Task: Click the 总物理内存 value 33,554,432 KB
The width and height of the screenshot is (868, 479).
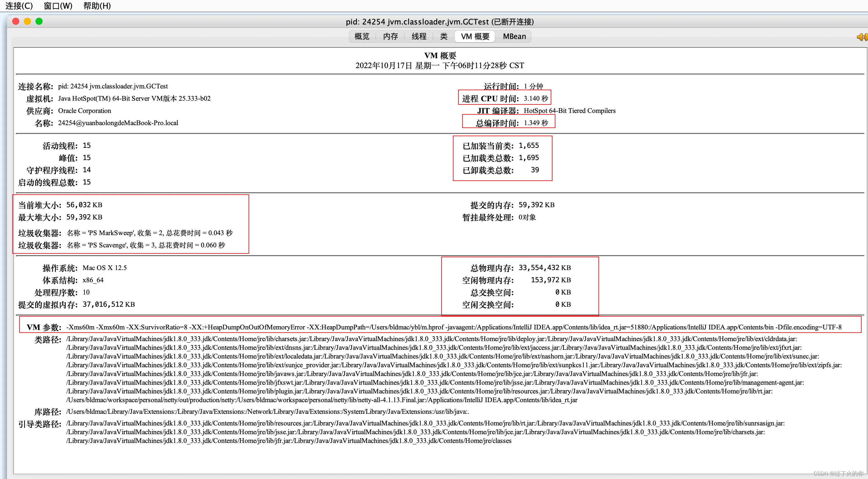Action: coord(544,268)
